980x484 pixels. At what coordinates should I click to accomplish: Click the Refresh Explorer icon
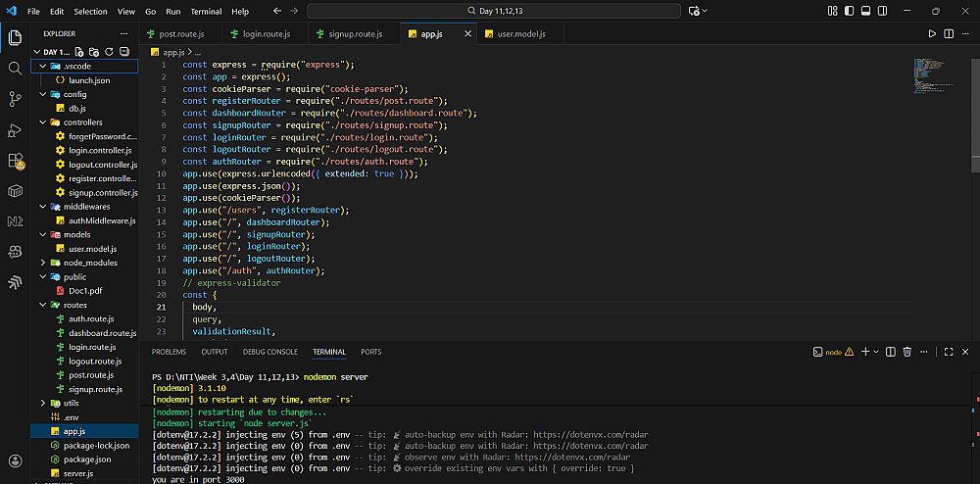109,51
